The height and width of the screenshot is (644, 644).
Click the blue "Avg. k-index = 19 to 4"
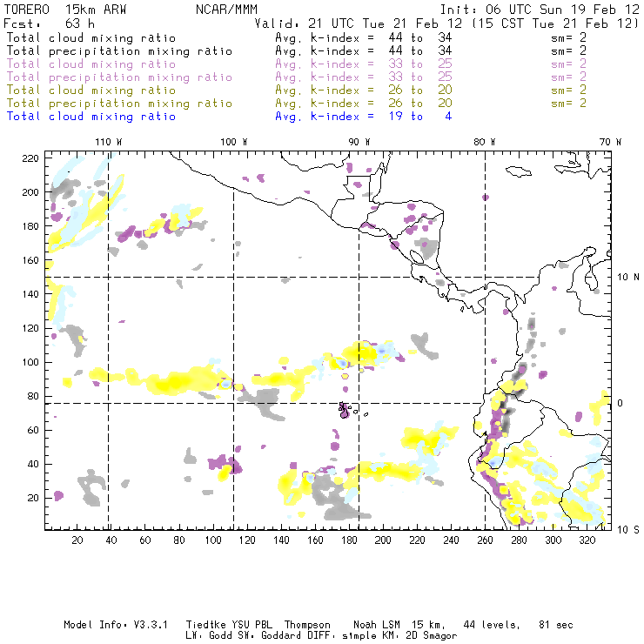click(364, 117)
